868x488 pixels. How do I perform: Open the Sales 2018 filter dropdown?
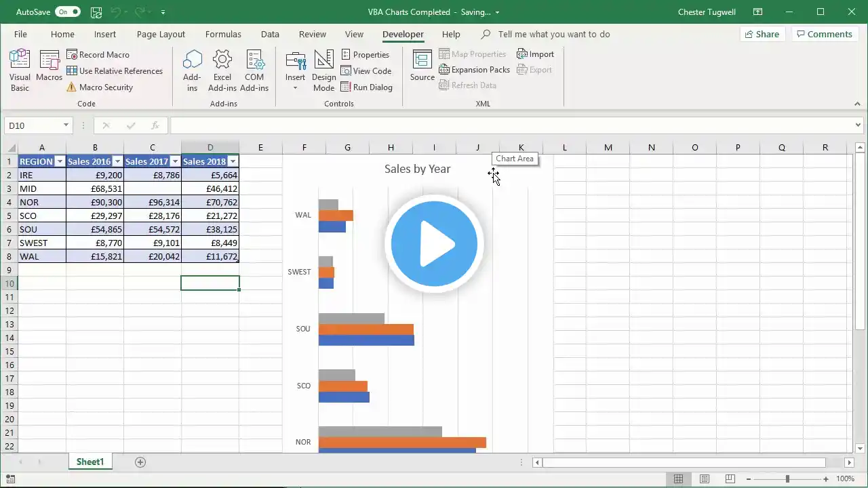tap(233, 161)
